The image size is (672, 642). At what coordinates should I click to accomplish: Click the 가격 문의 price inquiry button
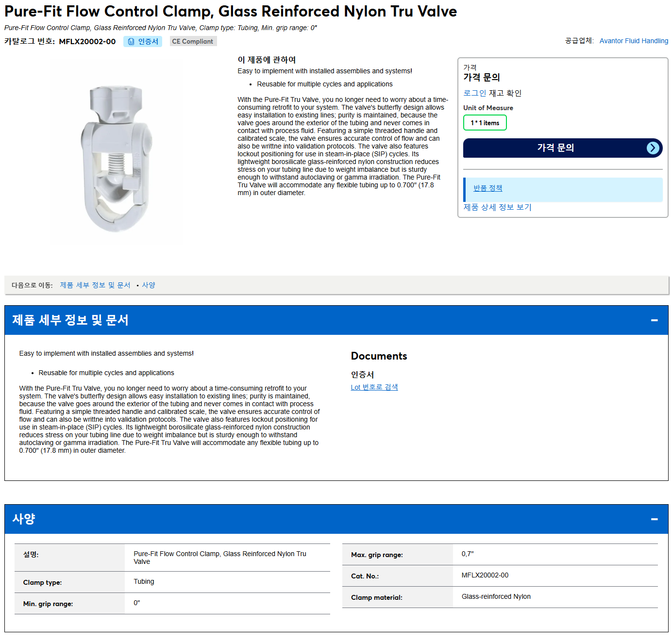[563, 148]
